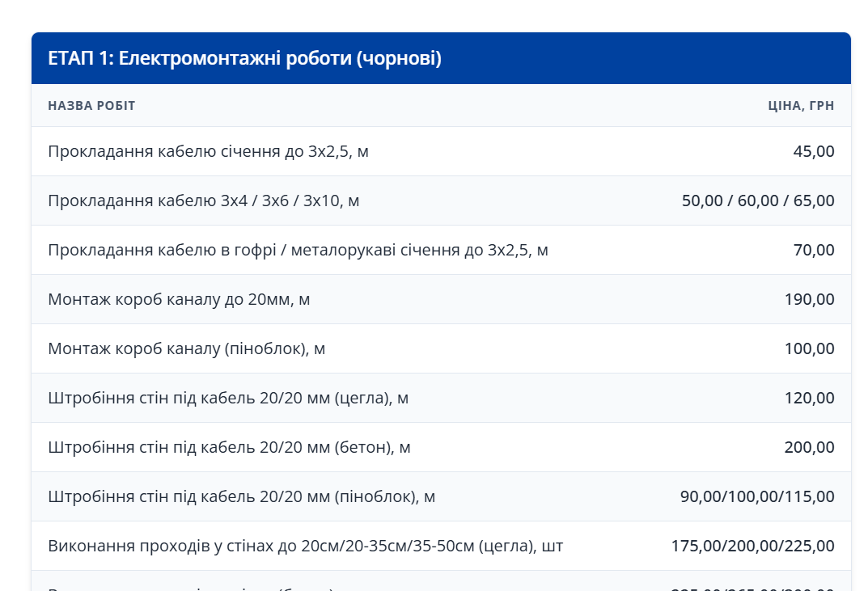Select 'Штробіння стін під кабель (бетон)' row name

click(229, 447)
